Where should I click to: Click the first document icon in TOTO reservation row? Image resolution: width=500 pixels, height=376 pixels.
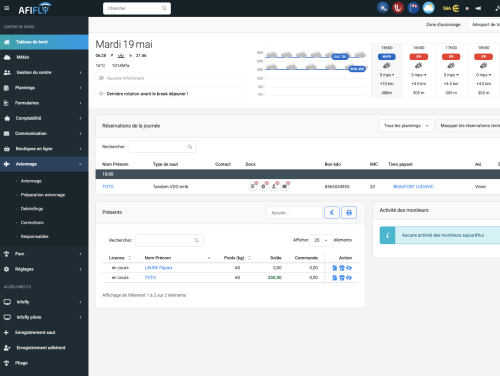tap(253, 186)
